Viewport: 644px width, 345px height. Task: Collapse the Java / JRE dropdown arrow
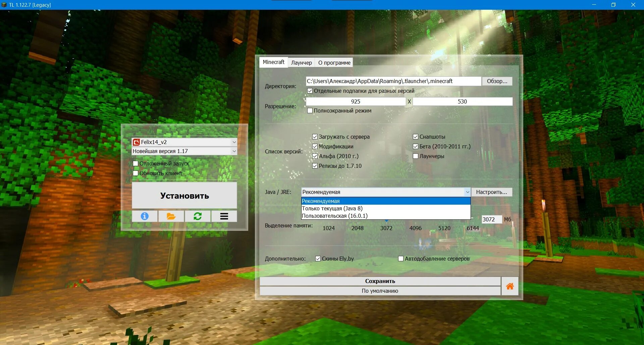[467, 192]
